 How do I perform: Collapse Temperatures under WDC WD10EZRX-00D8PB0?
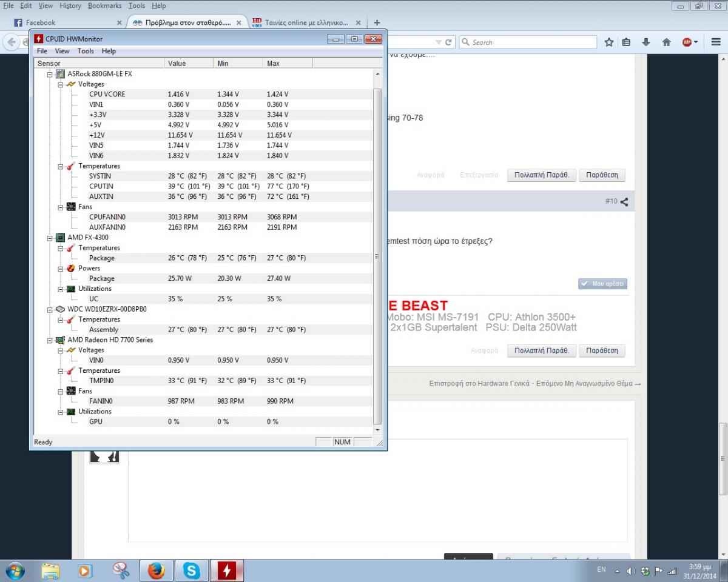(61, 319)
